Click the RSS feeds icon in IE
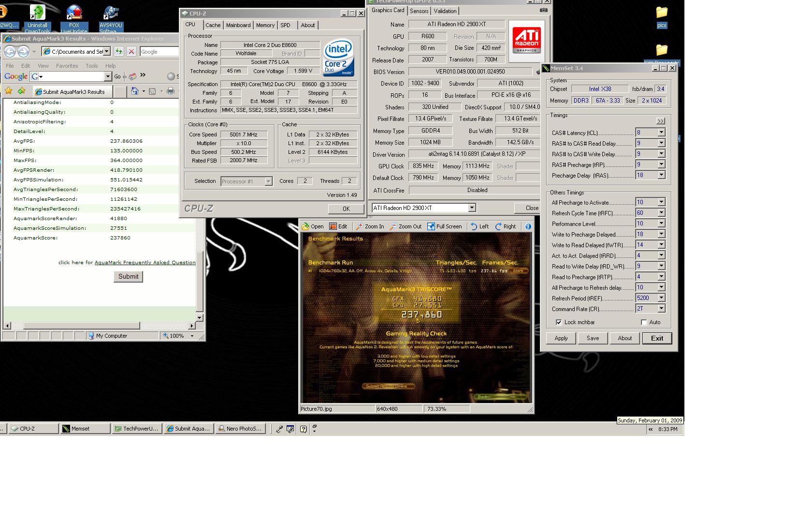The width and height of the screenshot is (812, 508). pyautogui.click(x=152, y=91)
